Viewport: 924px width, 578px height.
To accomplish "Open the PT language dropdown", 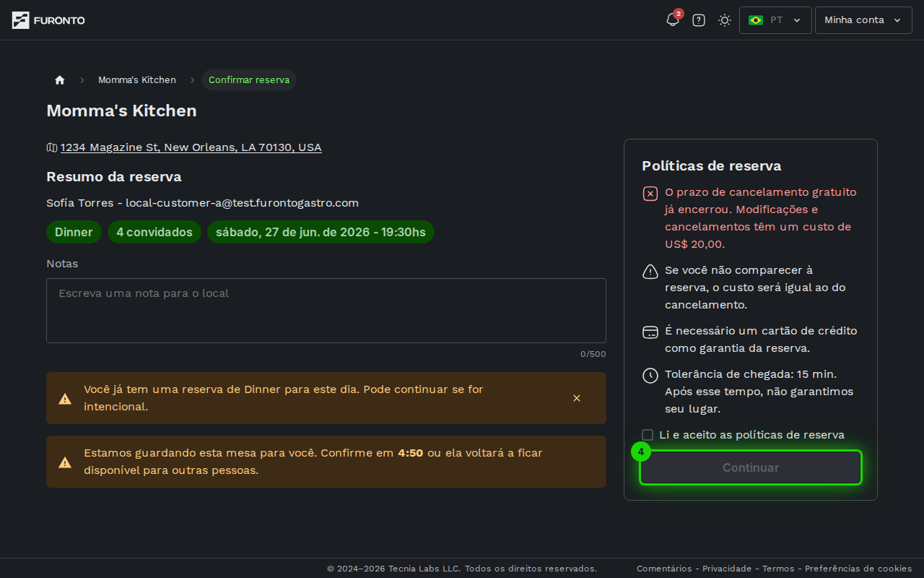I will pyautogui.click(x=775, y=20).
